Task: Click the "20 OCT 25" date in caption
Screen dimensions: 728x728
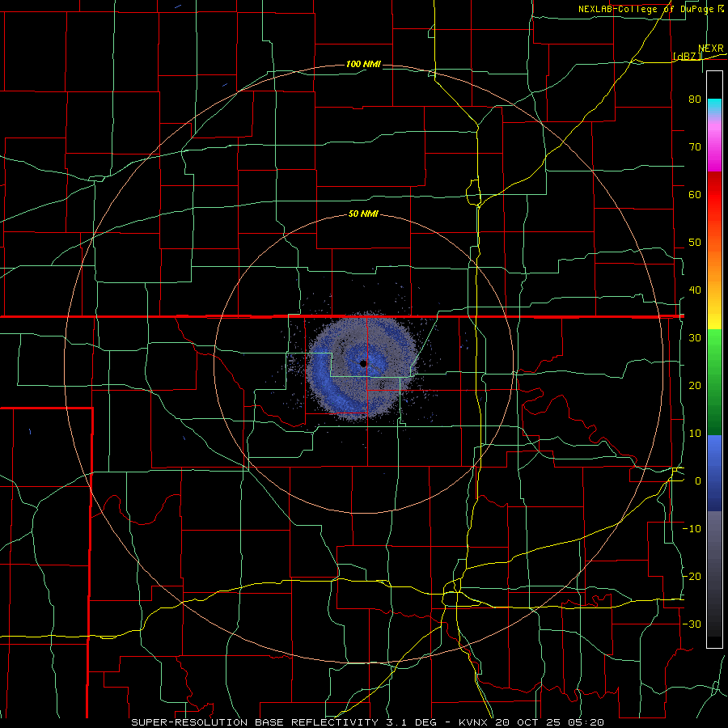Action: [x=529, y=722]
